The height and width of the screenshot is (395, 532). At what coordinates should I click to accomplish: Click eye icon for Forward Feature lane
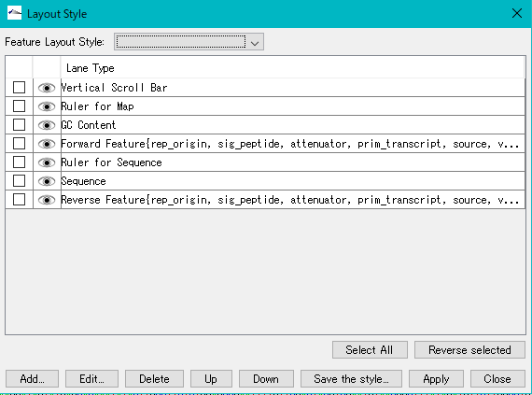(x=47, y=144)
